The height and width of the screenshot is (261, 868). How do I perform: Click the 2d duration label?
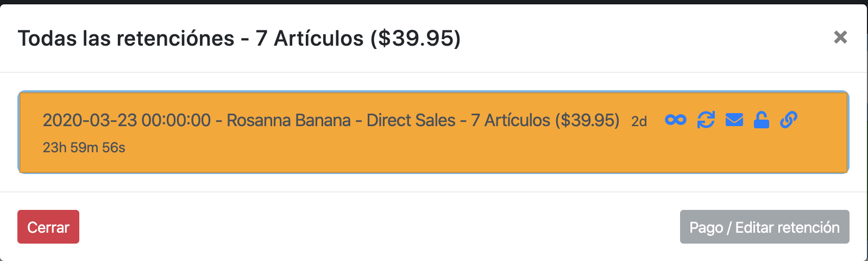pyautogui.click(x=639, y=122)
